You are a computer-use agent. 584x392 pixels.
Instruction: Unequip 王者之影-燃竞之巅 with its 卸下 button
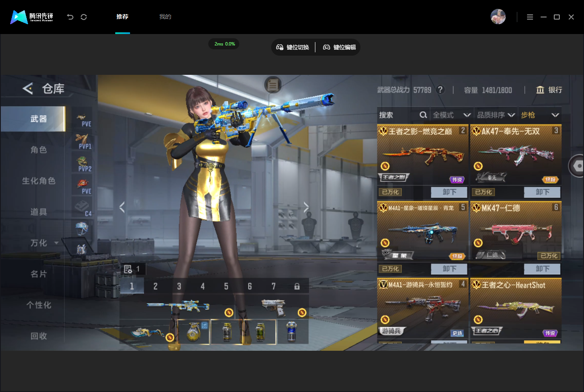tap(449, 192)
